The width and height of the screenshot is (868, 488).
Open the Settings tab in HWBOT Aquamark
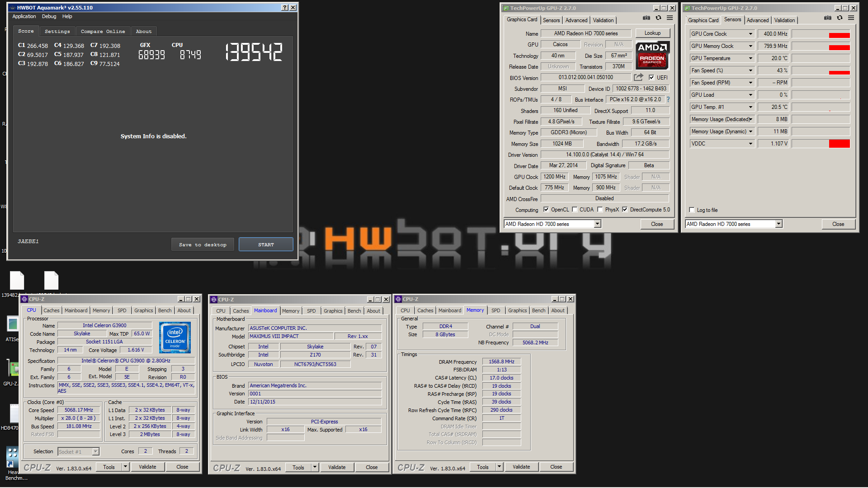[x=57, y=31]
